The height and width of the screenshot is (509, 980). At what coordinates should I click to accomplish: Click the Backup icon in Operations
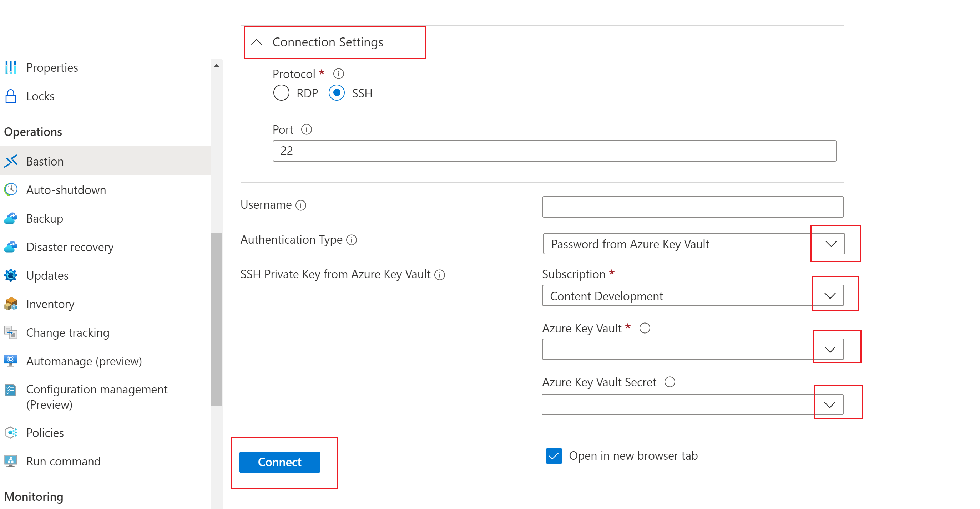[x=12, y=218]
